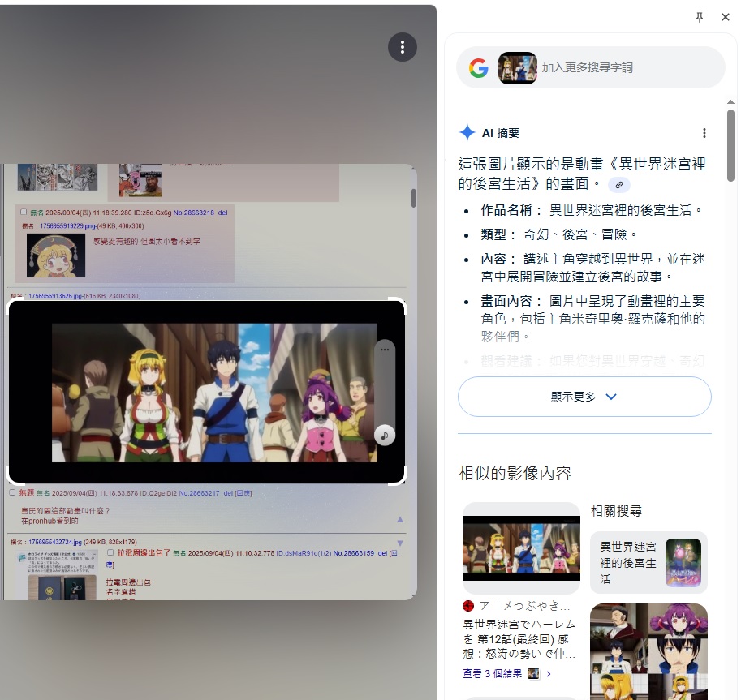
Task: Open the video frame three-dots menu
Action: [x=385, y=350]
